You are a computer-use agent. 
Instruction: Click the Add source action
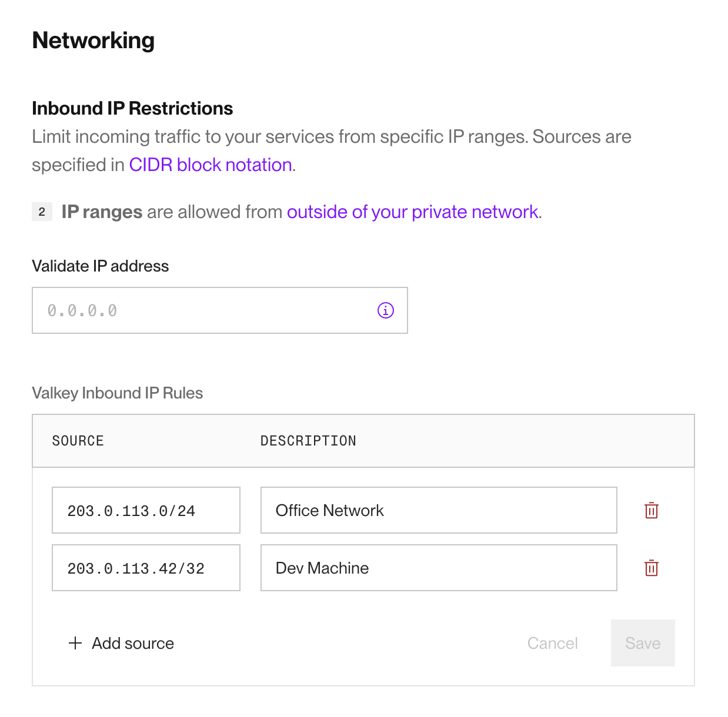pyautogui.click(x=132, y=643)
